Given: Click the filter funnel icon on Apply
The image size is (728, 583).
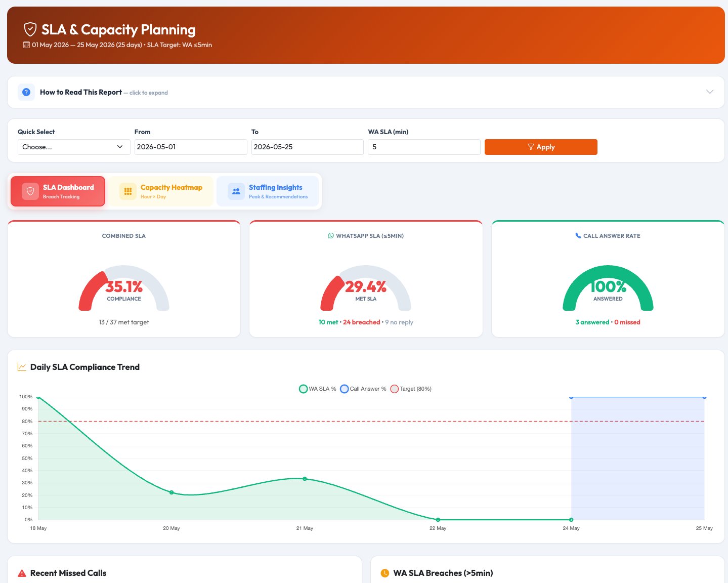Looking at the screenshot, I should 531,147.
